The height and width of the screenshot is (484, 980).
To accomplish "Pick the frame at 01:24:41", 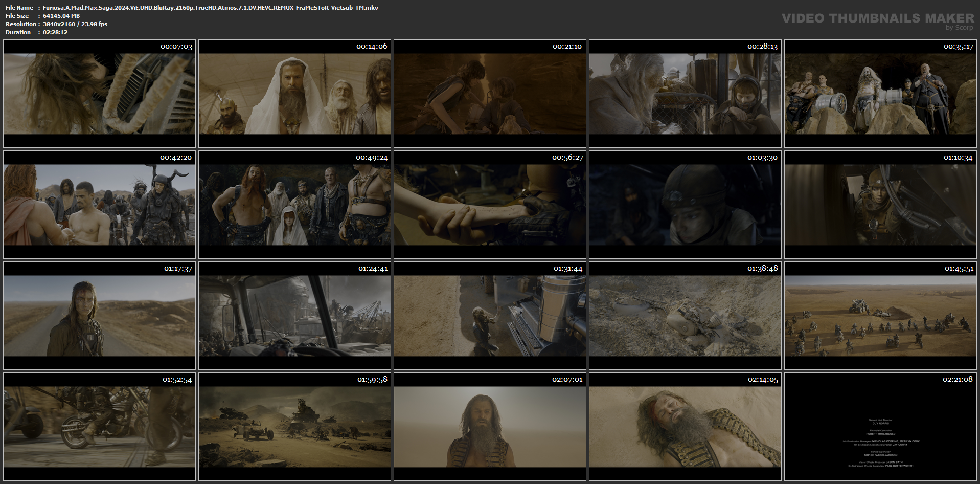I will click(x=294, y=316).
